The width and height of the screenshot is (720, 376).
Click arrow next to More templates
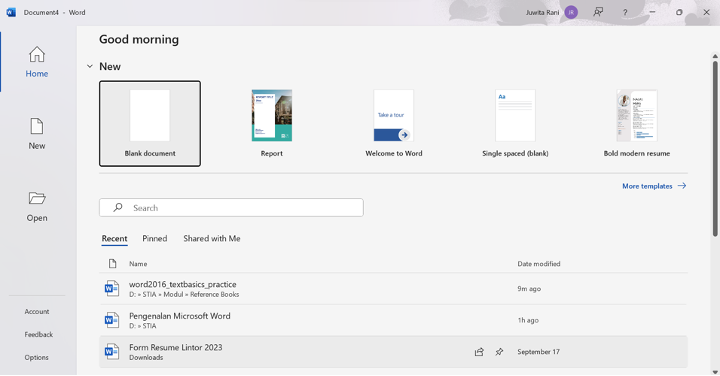pyautogui.click(x=682, y=186)
